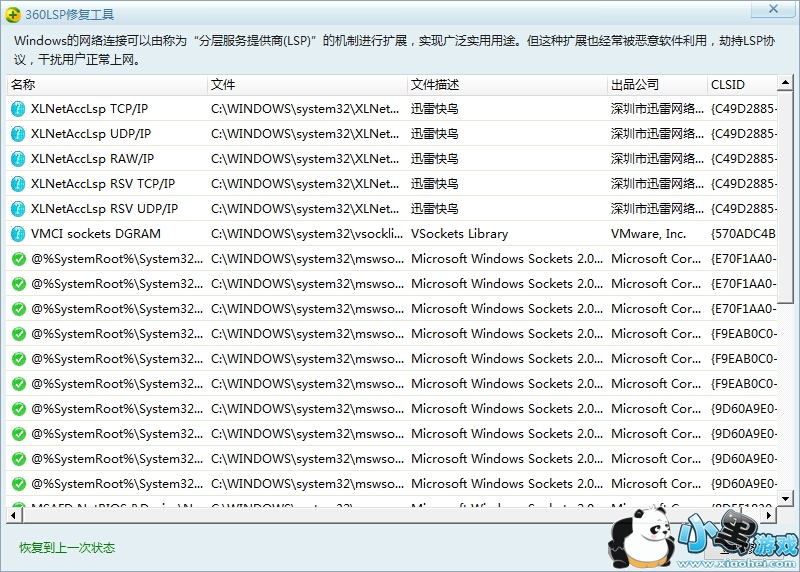The height and width of the screenshot is (572, 800).
Task: Click the 文件描述 column header
Action: (x=507, y=85)
